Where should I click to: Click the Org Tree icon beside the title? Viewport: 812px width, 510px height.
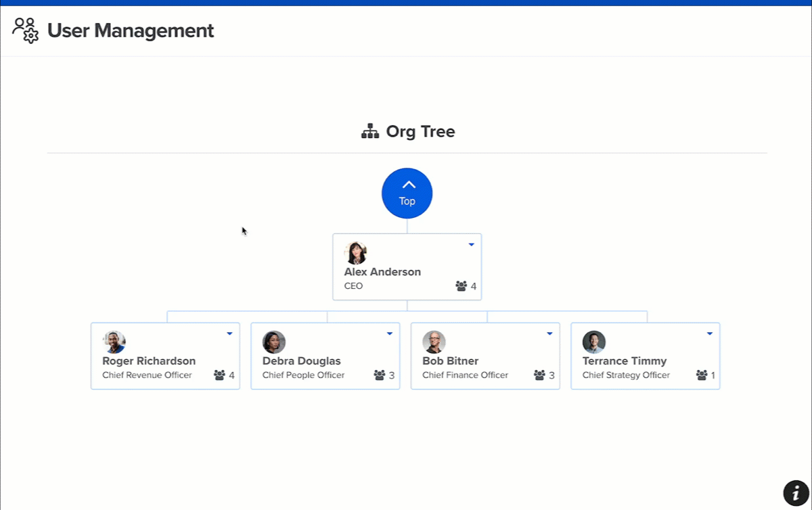pyautogui.click(x=370, y=131)
